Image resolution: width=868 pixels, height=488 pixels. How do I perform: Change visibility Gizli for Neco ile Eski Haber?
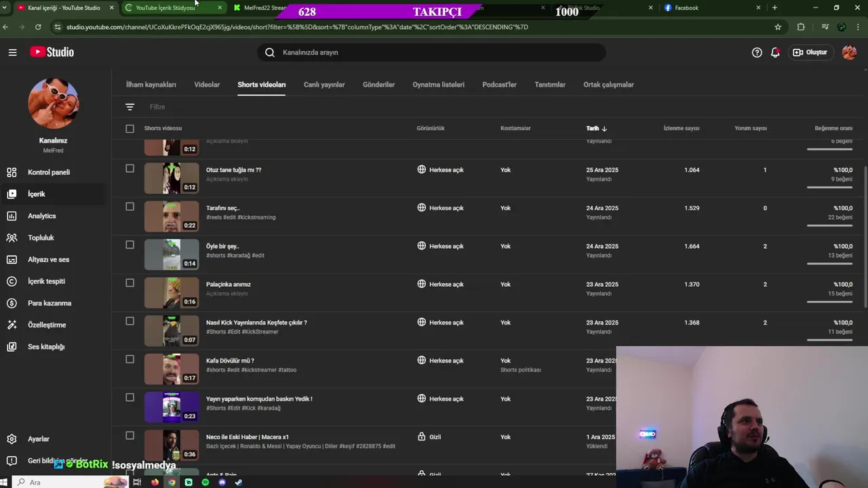[x=429, y=437]
